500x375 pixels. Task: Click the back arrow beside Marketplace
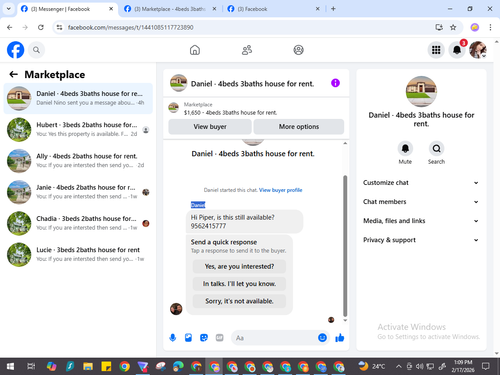pyautogui.click(x=13, y=74)
